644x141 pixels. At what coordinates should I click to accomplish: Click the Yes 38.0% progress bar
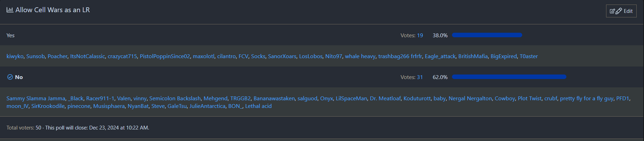[487, 35]
